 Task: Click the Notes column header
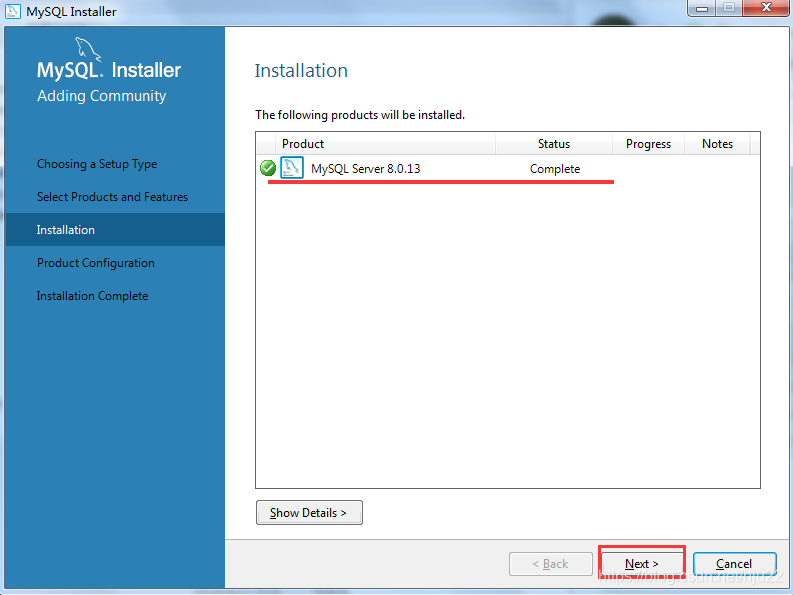point(717,144)
